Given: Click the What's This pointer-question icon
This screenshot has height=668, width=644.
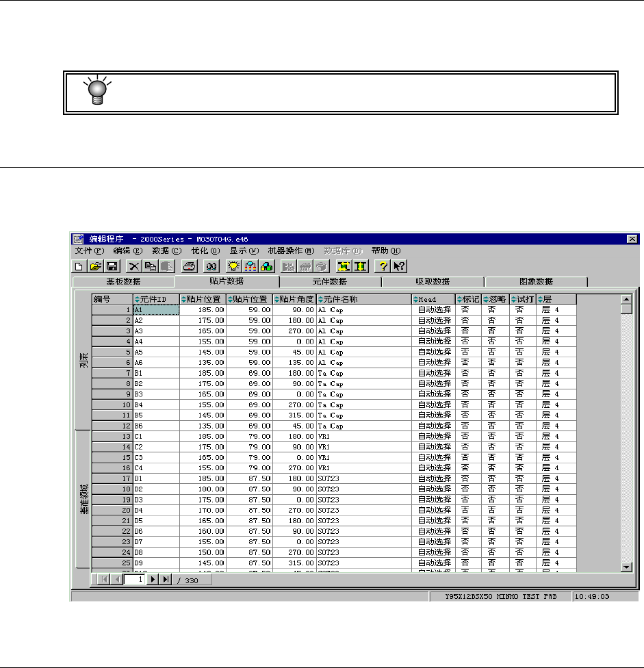Looking at the screenshot, I should tap(399, 267).
